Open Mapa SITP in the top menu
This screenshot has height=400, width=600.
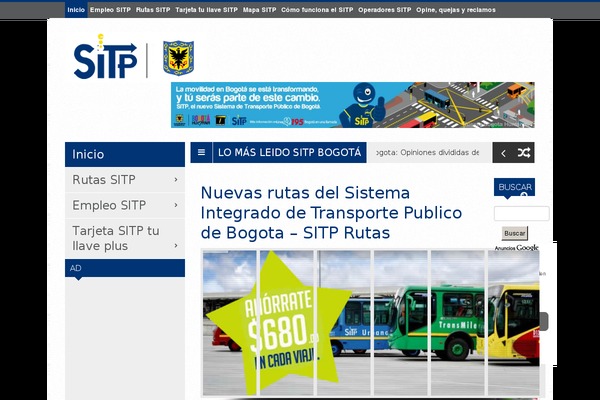(x=259, y=10)
